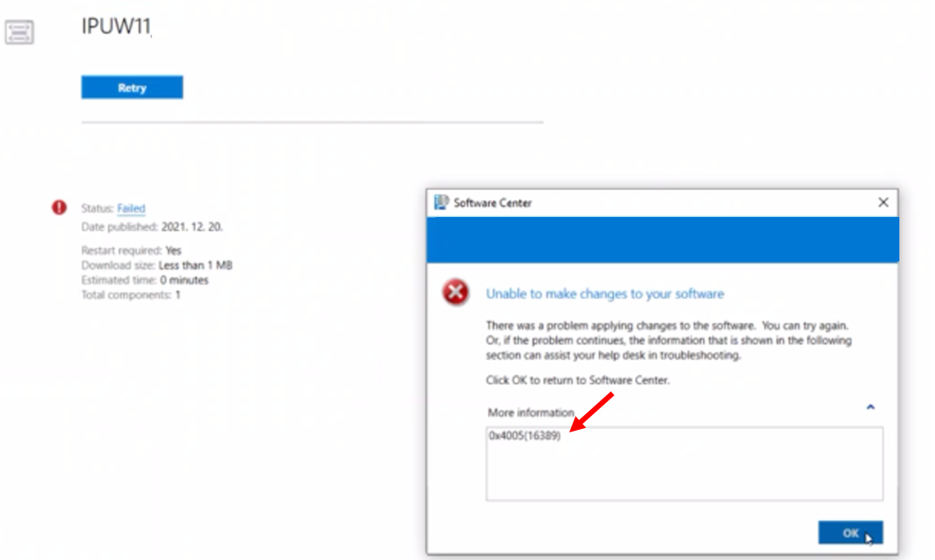Click the Estimated time detail line
Image resolution: width=935 pixels, height=560 pixels.
[x=144, y=280]
